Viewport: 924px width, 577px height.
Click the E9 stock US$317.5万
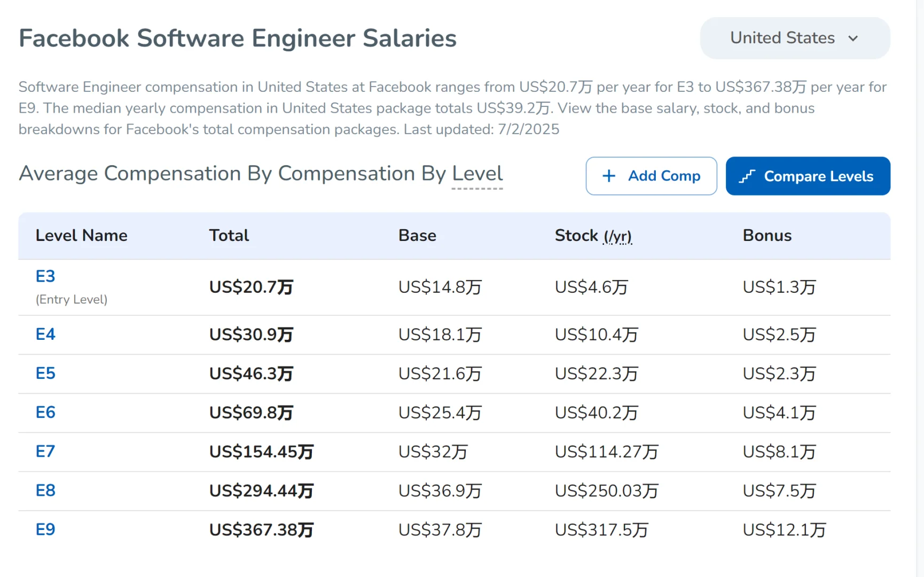tap(601, 530)
